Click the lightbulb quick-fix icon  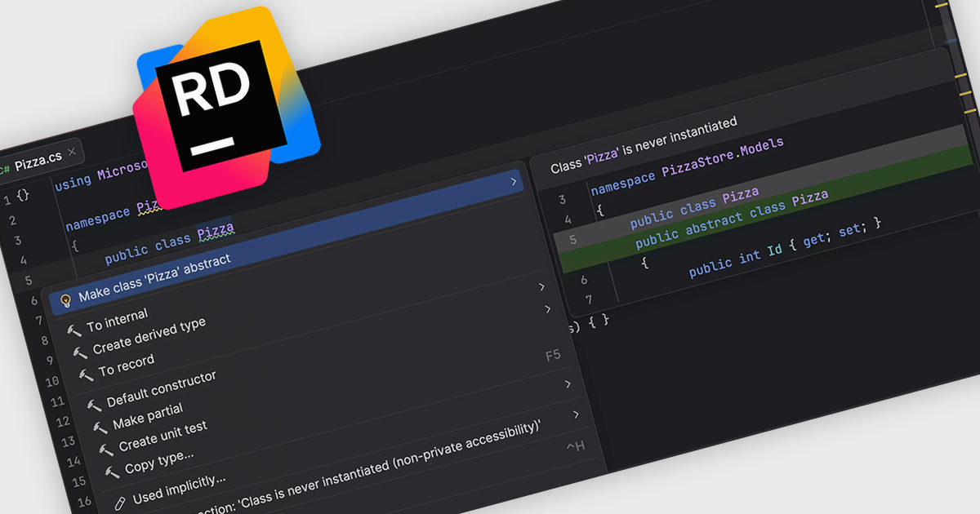click(x=65, y=299)
